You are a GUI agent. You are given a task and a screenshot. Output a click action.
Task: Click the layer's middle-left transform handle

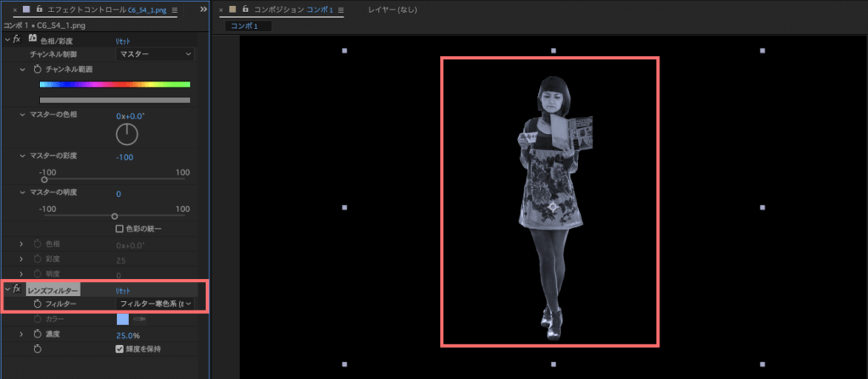pos(344,207)
